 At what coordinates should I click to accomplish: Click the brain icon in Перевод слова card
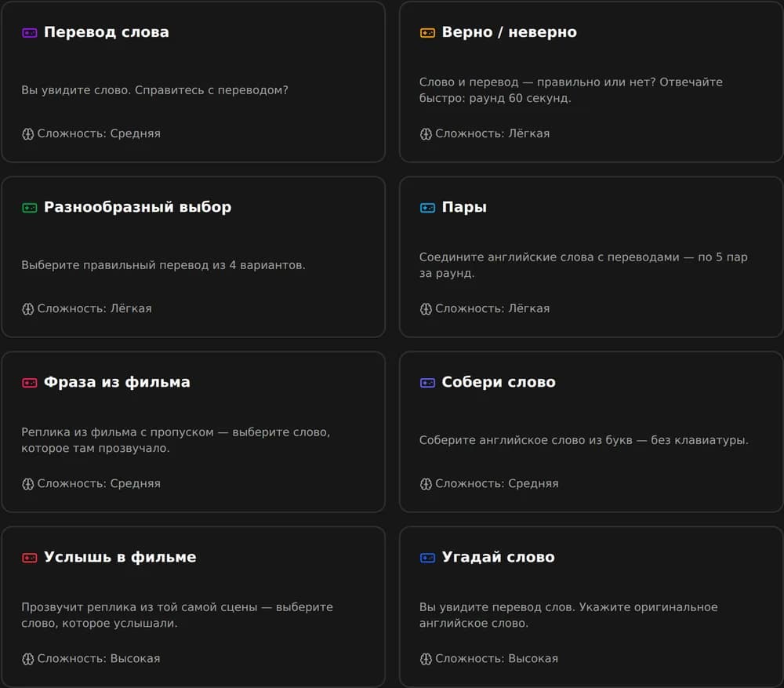28,134
